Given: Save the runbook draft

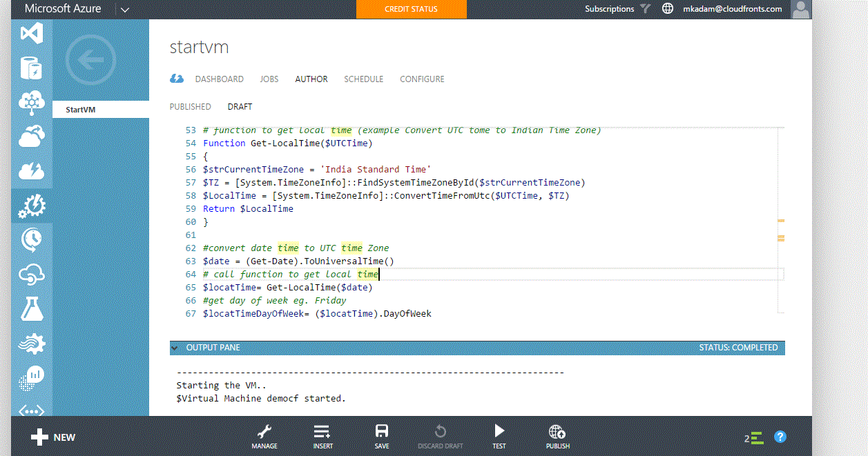Looking at the screenshot, I should click(x=382, y=437).
